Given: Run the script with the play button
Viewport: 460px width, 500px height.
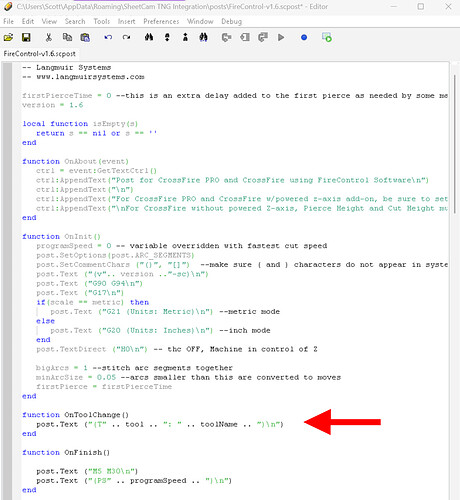Looking at the screenshot, I should tap(281, 37).
